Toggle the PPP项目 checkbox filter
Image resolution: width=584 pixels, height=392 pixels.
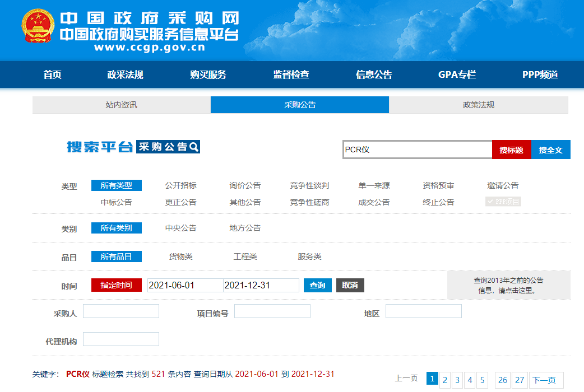tap(503, 202)
